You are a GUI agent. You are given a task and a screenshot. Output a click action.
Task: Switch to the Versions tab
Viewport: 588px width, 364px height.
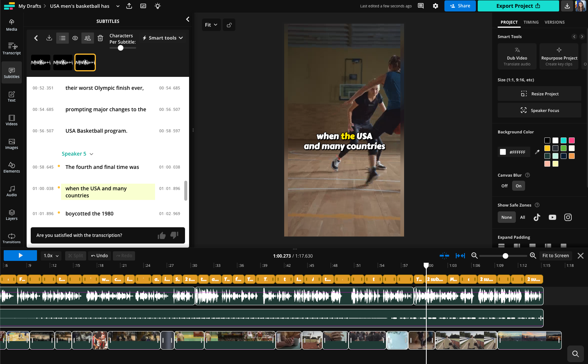(554, 22)
